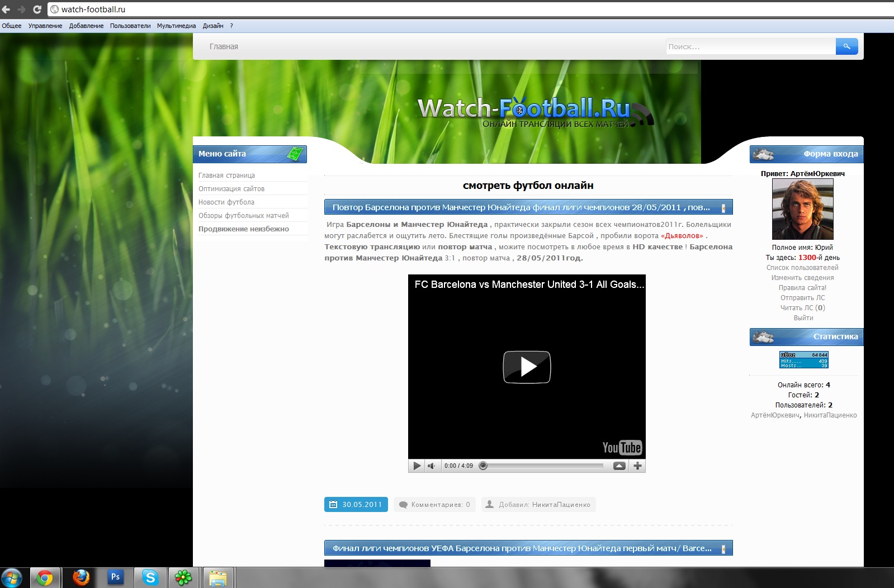Click the comments bubble icon
Viewport: 894px width, 588px height.
tap(403, 505)
